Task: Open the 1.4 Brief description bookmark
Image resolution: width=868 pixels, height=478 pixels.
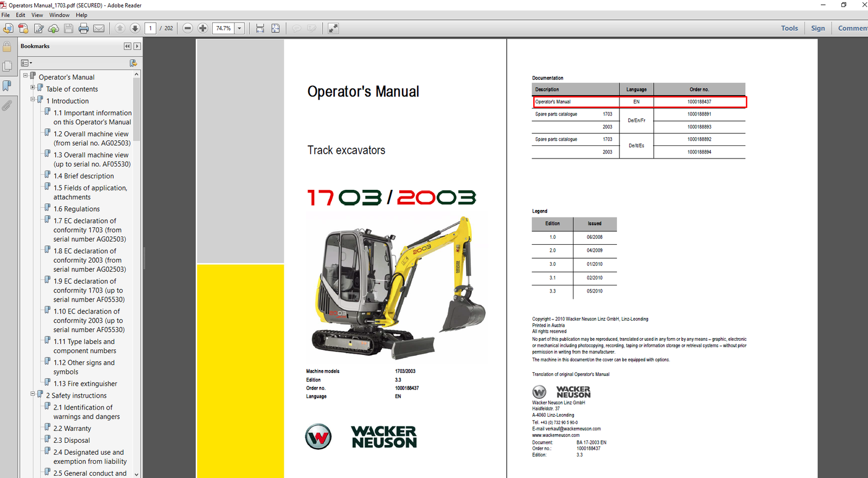Action: (x=84, y=176)
